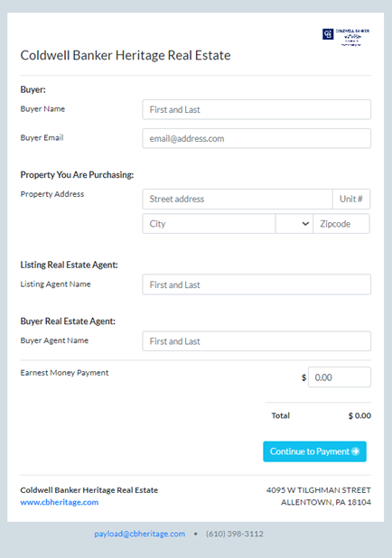Focus the Buyer Email field

(x=257, y=138)
